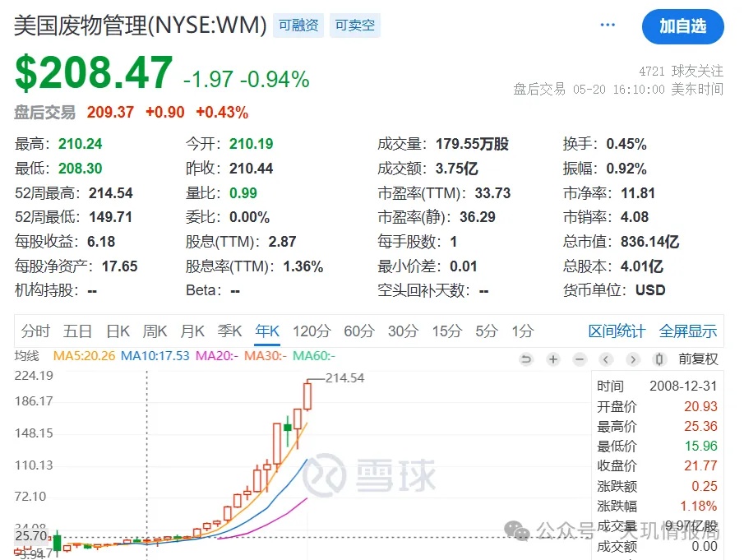Switch to the 五日 chart tab
Screen dimensions: 744x560
click(x=77, y=331)
